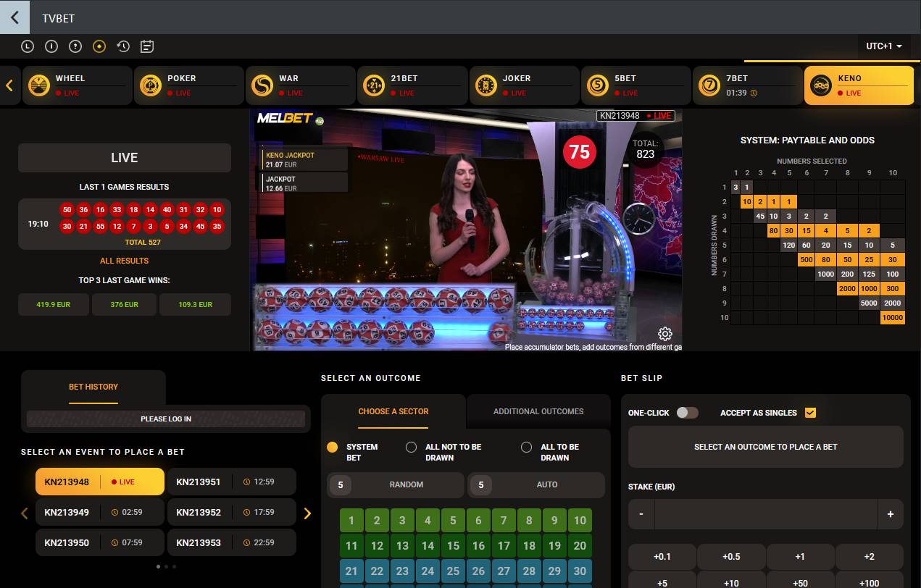Select the ALL TO BE DRAWN radio
The height and width of the screenshot is (588, 921).
pos(527,448)
